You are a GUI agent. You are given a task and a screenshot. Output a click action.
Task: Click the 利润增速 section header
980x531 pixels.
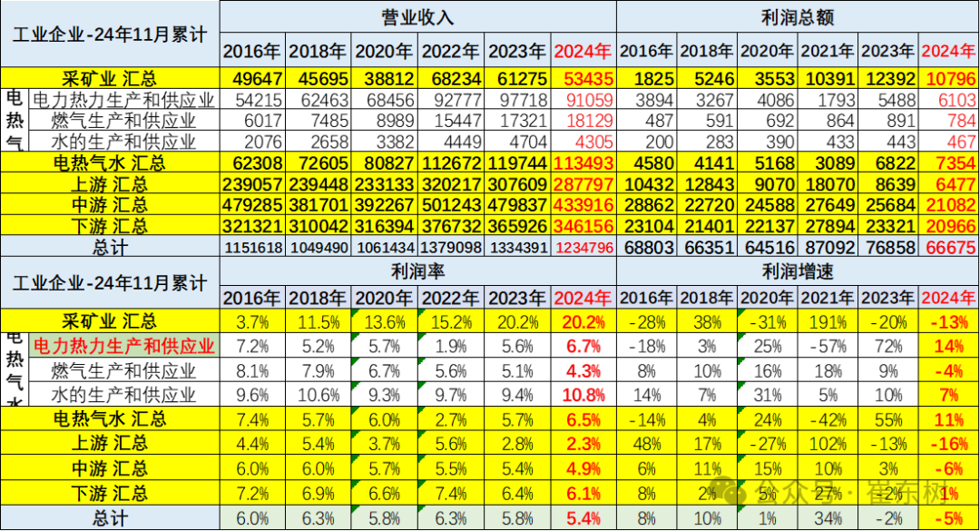click(796, 271)
